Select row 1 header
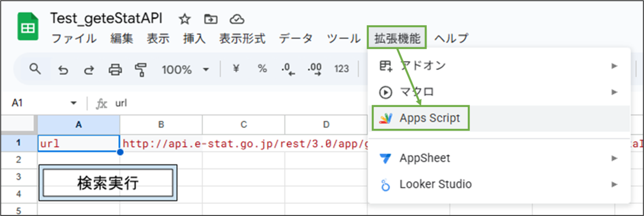644x216 pixels. click(19, 143)
